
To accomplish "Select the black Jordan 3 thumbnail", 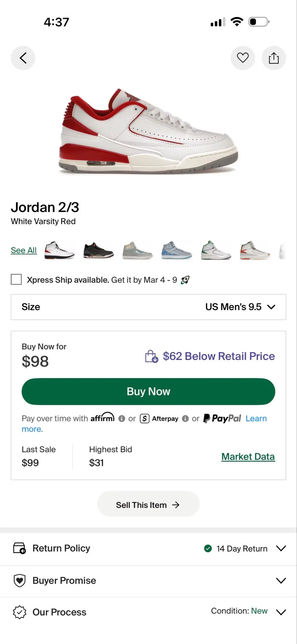I will coord(99,250).
